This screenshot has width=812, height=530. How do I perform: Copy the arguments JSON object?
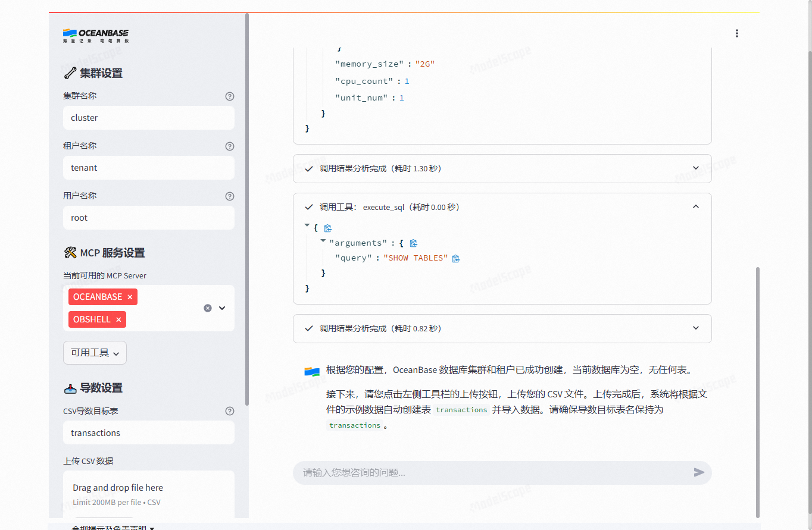pyautogui.click(x=414, y=243)
